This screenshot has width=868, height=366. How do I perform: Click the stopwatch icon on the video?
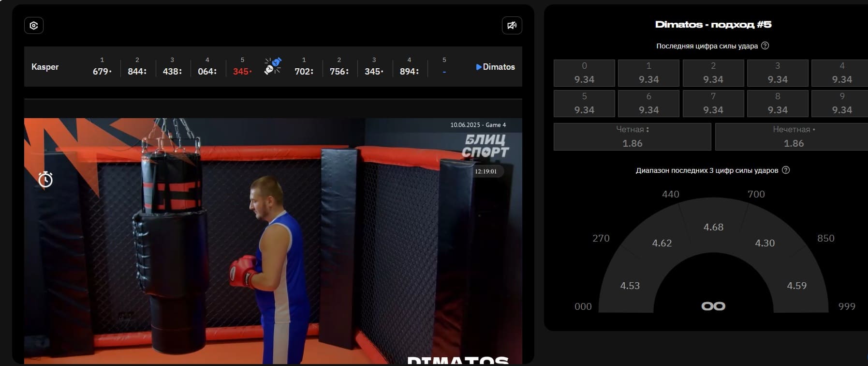pos(45,179)
